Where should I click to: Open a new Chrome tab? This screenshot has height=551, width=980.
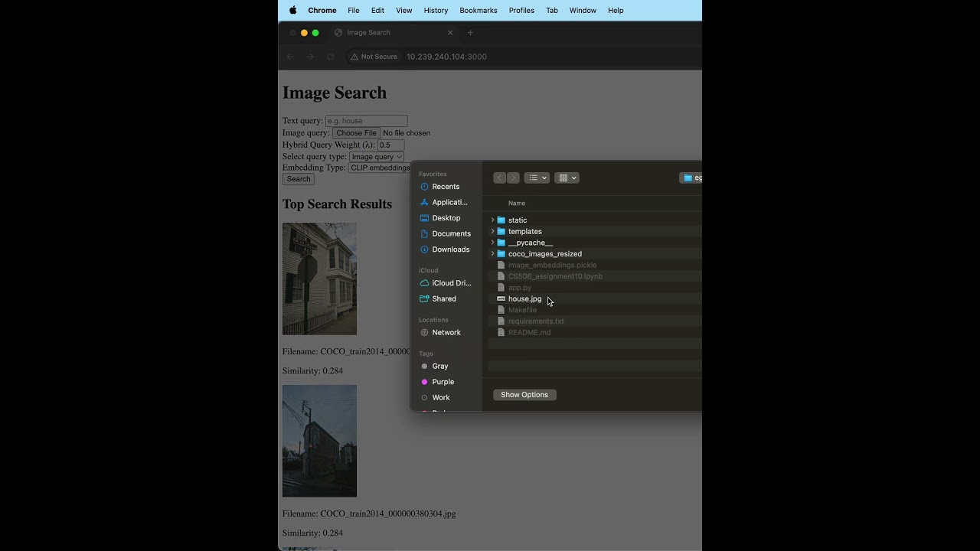470,33
